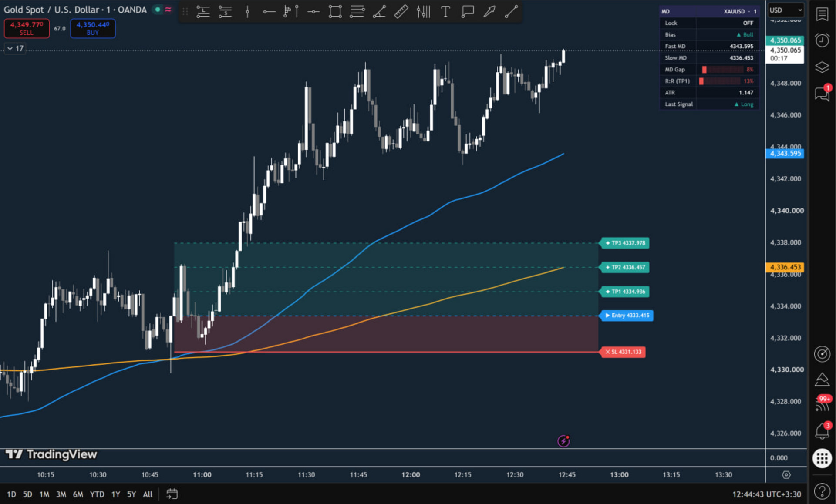Click the spread value 67.0
836x504 pixels.
coord(60,29)
